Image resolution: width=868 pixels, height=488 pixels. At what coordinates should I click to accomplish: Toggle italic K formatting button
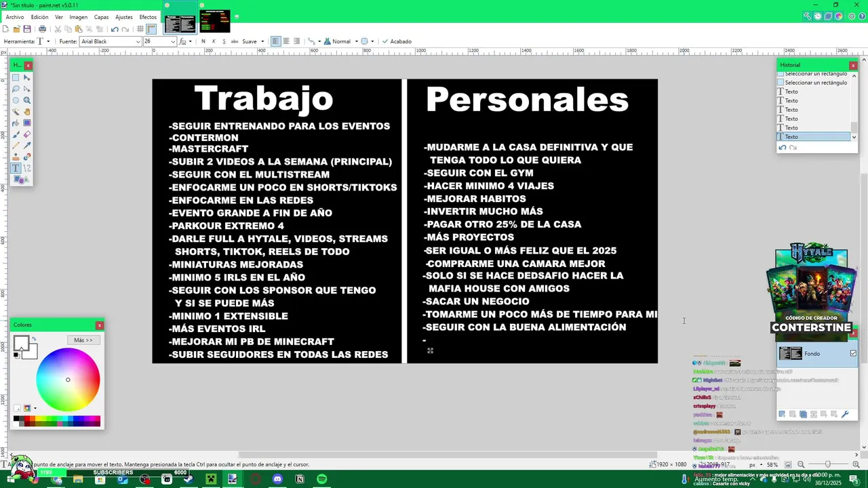pos(214,41)
